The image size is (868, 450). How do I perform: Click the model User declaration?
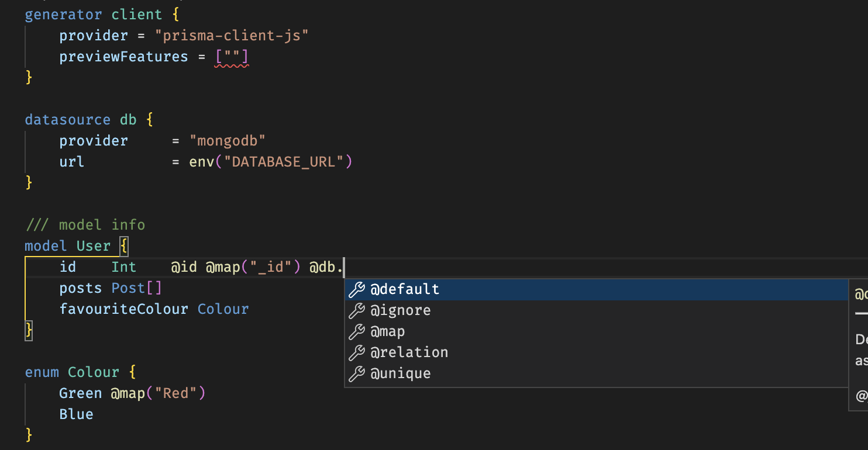point(67,245)
